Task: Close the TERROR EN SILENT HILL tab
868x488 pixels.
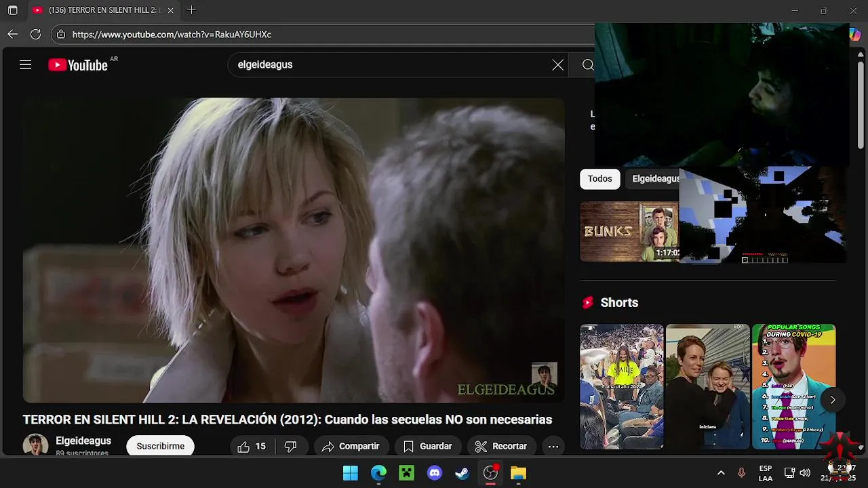Action: pyautogui.click(x=170, y=10)
